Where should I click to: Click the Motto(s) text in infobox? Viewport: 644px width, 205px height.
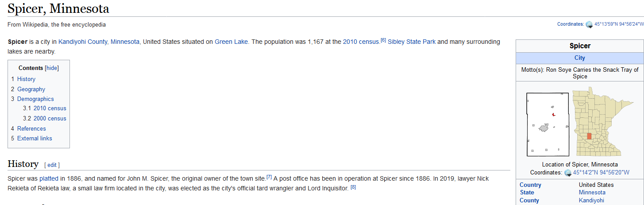coord(580,73)
